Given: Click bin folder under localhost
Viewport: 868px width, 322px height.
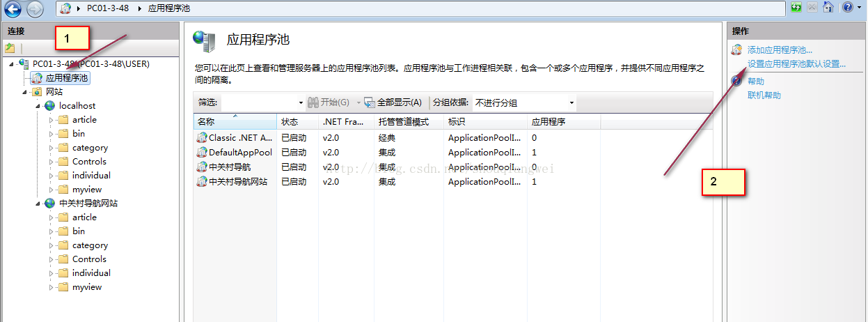Looking at the screenshot, I should [x=79, y=134].
